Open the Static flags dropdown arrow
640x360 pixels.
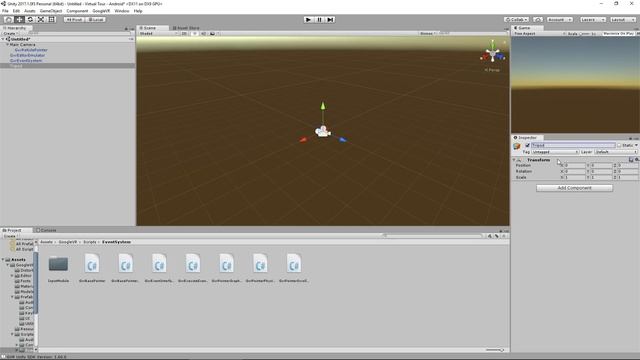[x=636, y=145]
